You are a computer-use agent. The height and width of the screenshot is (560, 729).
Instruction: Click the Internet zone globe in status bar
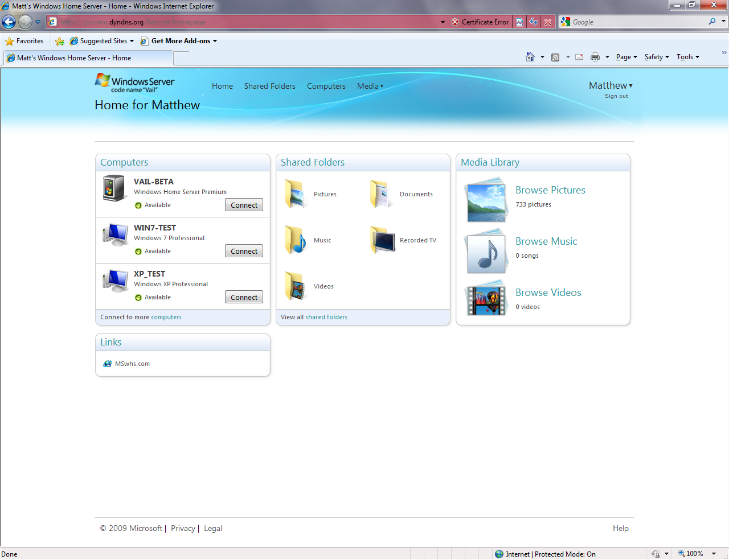click(x=499, y=554)
